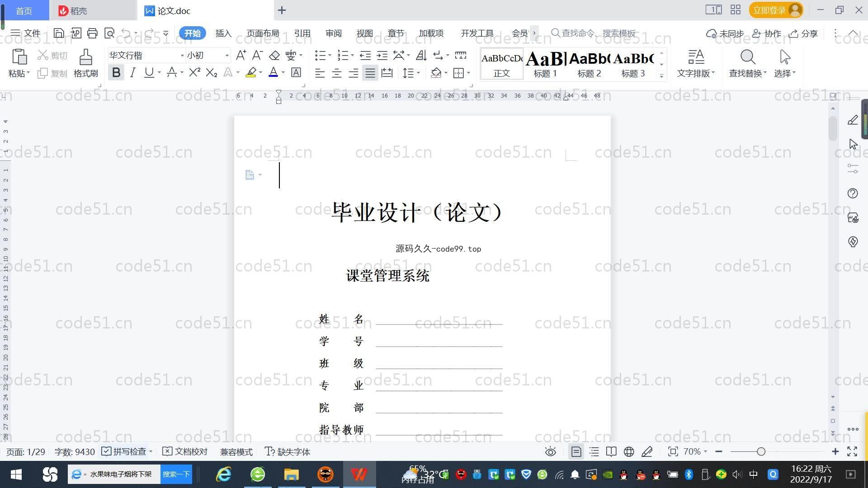Click the help question mark in sidebar
The height and width of the screenshot is (488, 868).
pos(853,193)
